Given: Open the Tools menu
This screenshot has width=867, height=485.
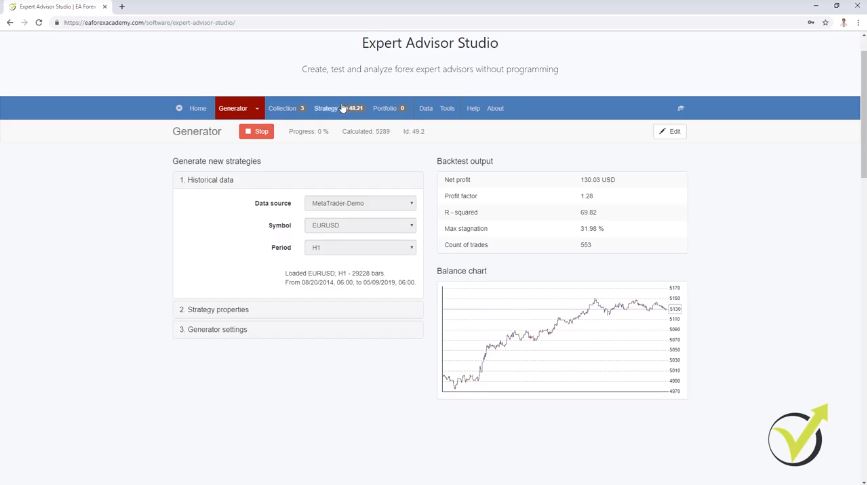Looking at the screenshot, I should pos(447,108).
